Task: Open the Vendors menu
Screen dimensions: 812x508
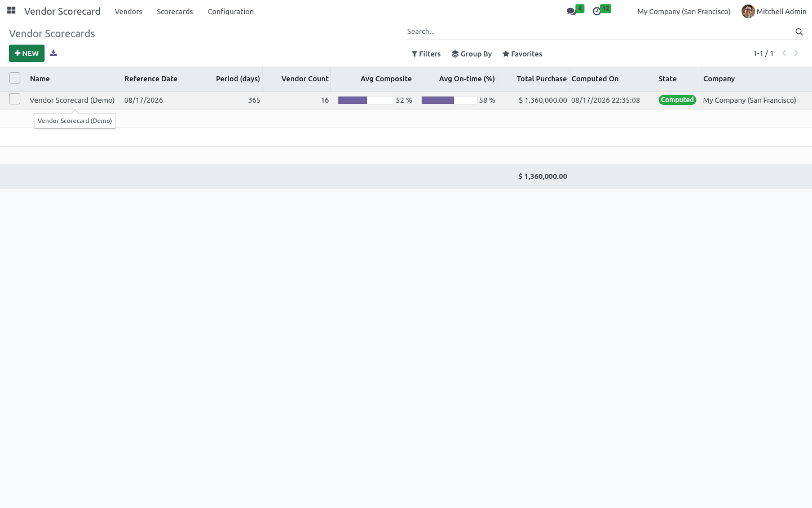Action: [x=129, y=11]
